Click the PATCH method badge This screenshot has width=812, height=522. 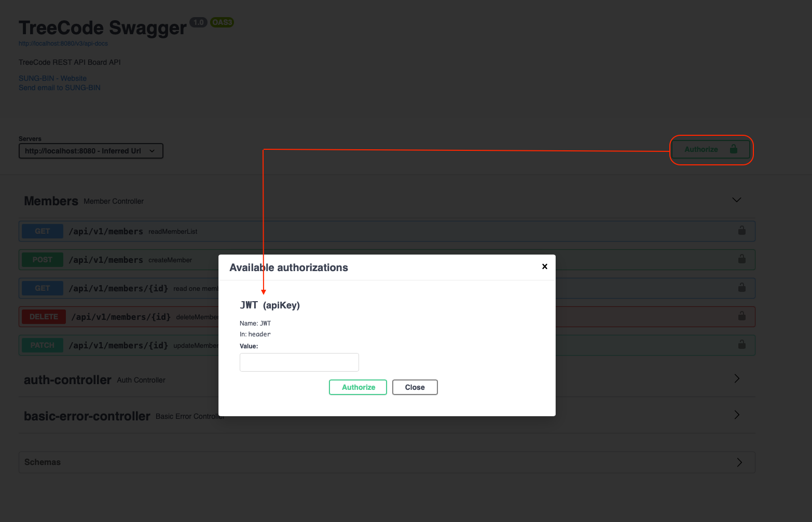(43, 345)
